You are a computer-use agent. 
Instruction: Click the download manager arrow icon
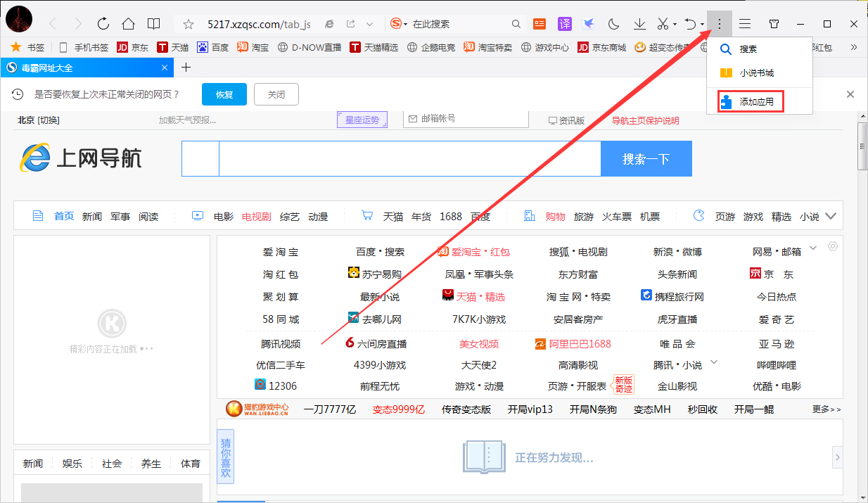coord(639,23)
